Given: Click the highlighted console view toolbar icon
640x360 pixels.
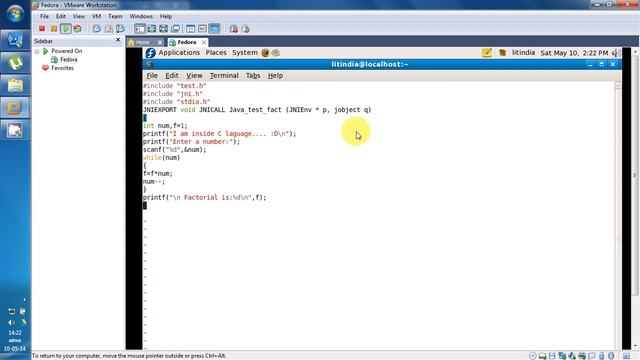Looking at the screenshot, I should pos(214,29).
